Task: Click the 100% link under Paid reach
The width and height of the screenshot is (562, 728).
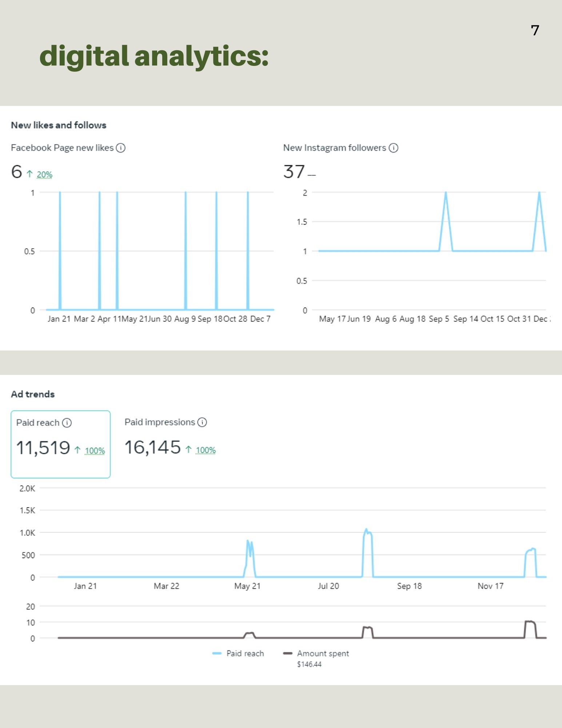Action: tap(95, 451)
